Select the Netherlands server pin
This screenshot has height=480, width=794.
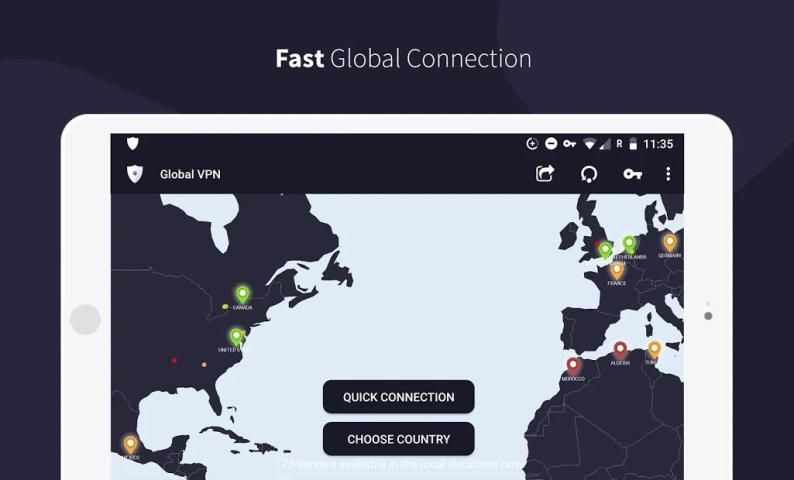[x=629, y=243]
